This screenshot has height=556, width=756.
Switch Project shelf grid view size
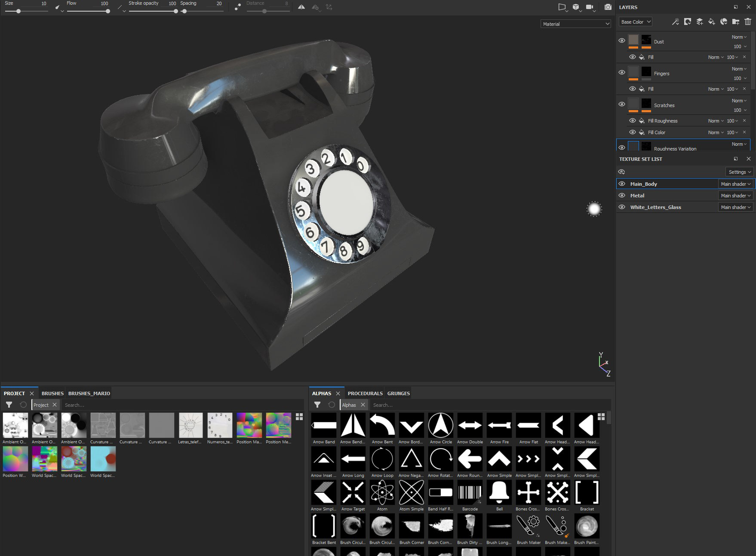pos(299,417)
